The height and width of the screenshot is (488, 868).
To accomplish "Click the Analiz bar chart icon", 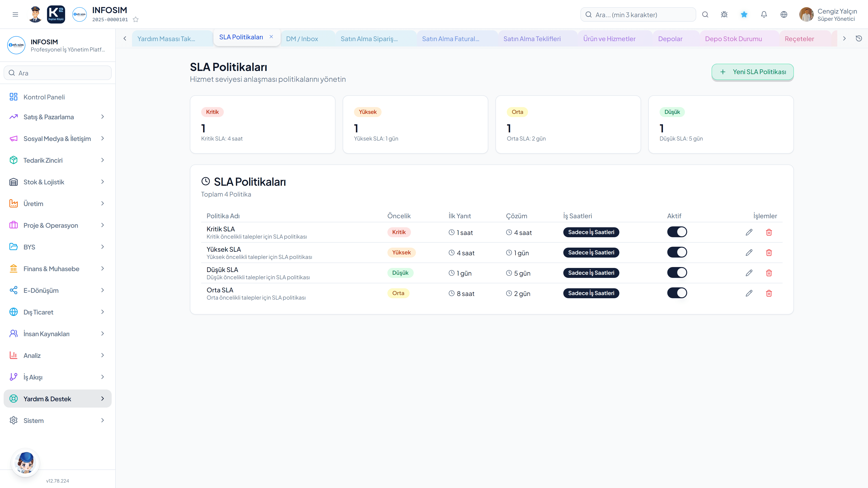I will (x=14, y=355).
